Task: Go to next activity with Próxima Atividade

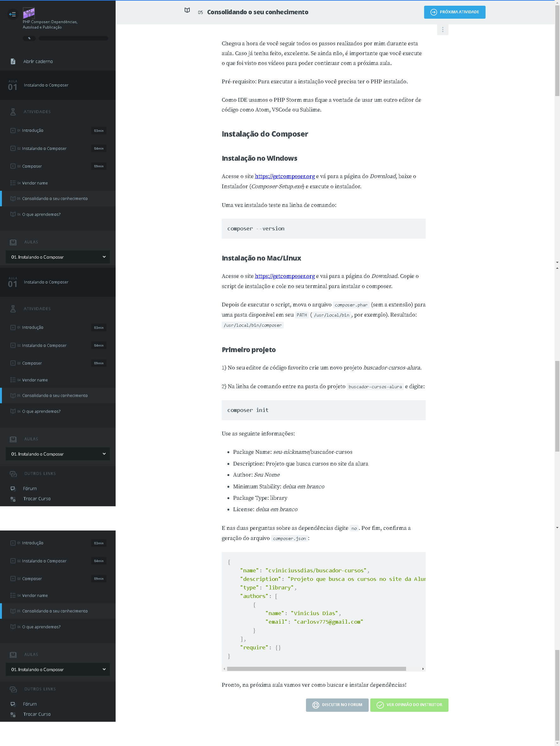Action: click(455, 12)
